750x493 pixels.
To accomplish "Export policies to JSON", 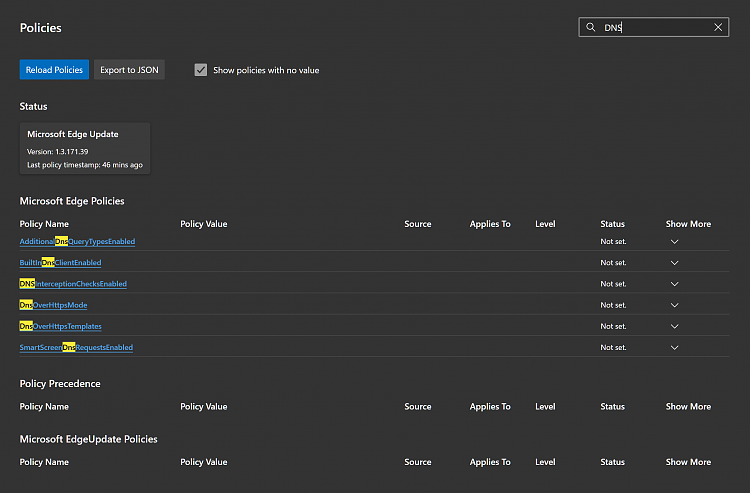I will [x=129, y=70].
